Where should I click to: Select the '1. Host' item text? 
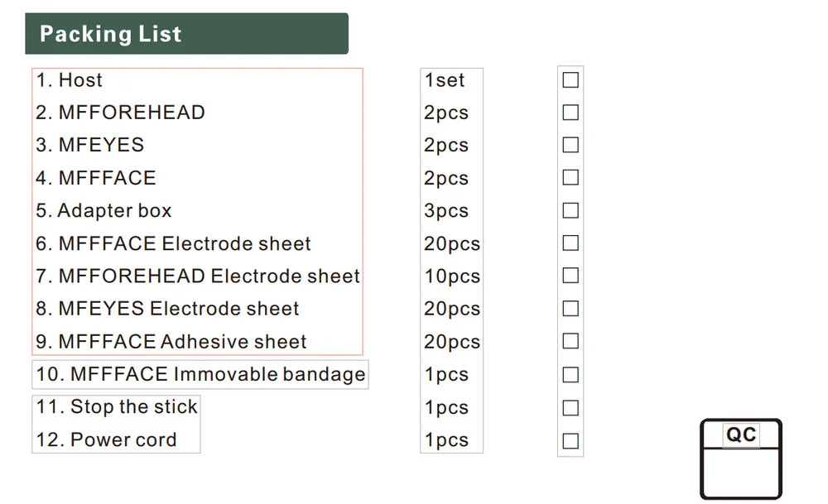(x=70, y=80)
